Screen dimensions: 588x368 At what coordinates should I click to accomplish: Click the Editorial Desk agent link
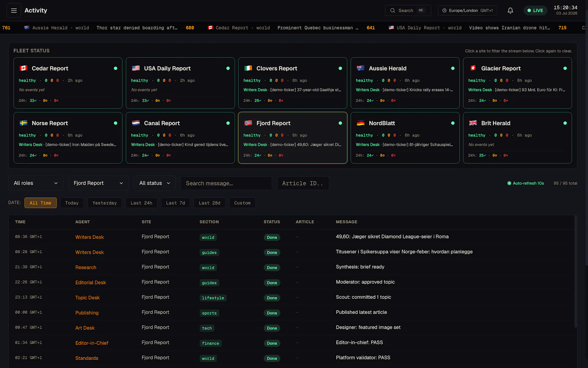coord(90,282)
